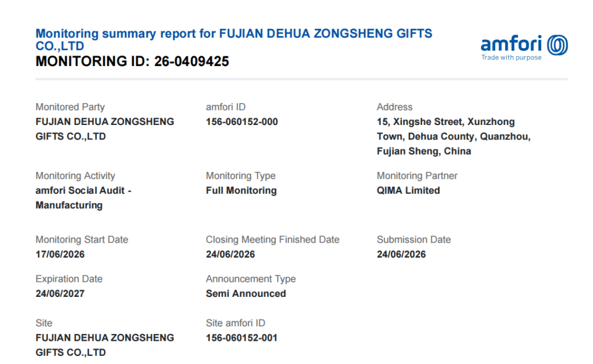593x364 pixels.
Task: Select amfori ID value 156-060152-000
Action: click(x=241, y=122)
